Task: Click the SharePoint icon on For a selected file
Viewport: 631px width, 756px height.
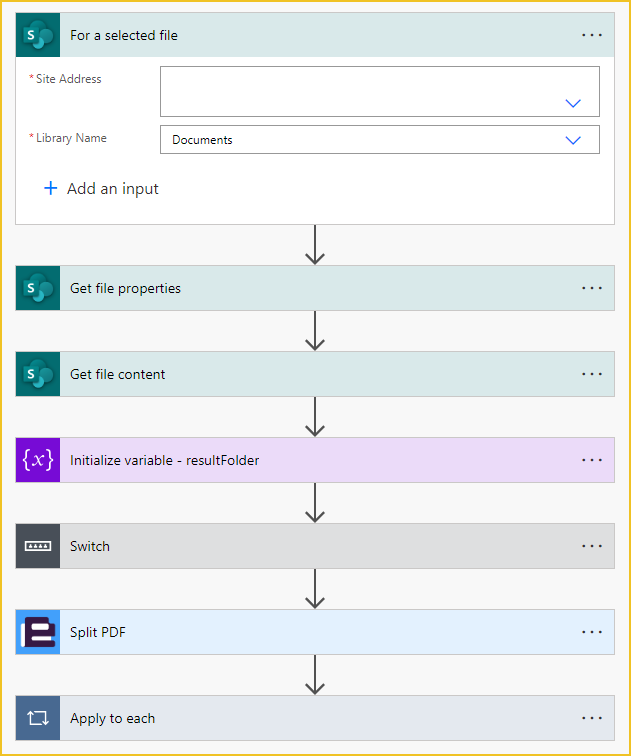Action: coord(38,35)
